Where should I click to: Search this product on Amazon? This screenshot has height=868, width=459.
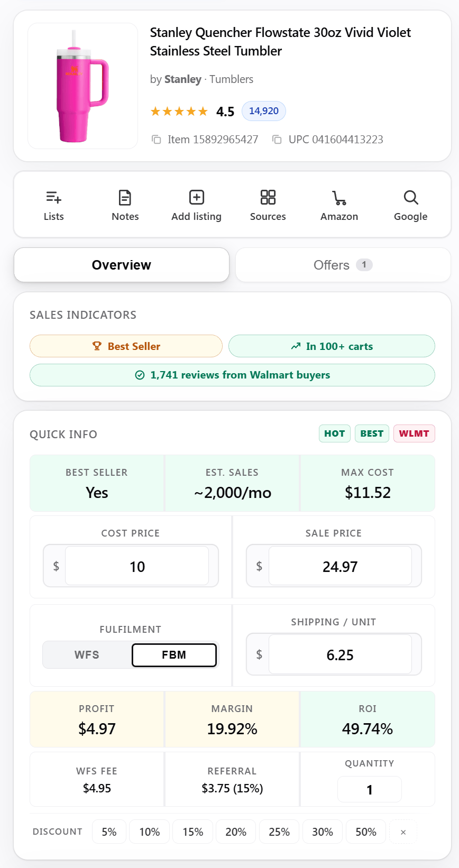pyautogui.click(x=339, y=205)
